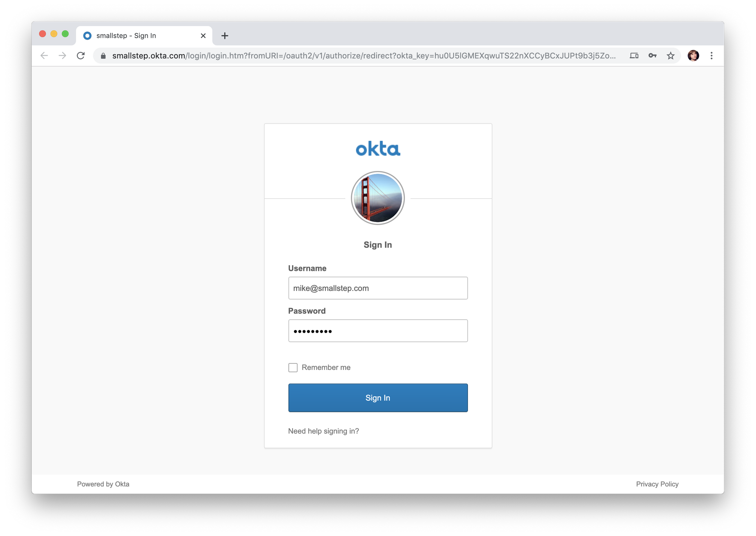The image size is (756, 536).
Task: Click the Golden Gate bridge avatar image
Action: click(x=378, y=198)
